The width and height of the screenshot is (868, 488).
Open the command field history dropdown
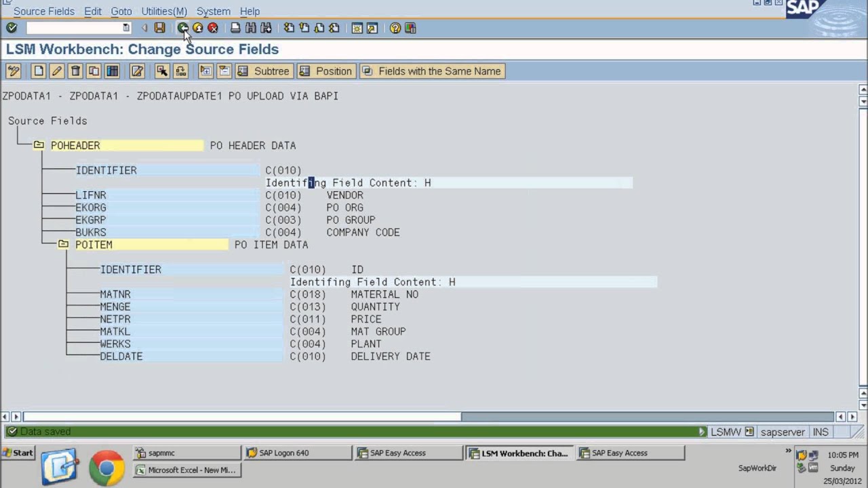126,28
